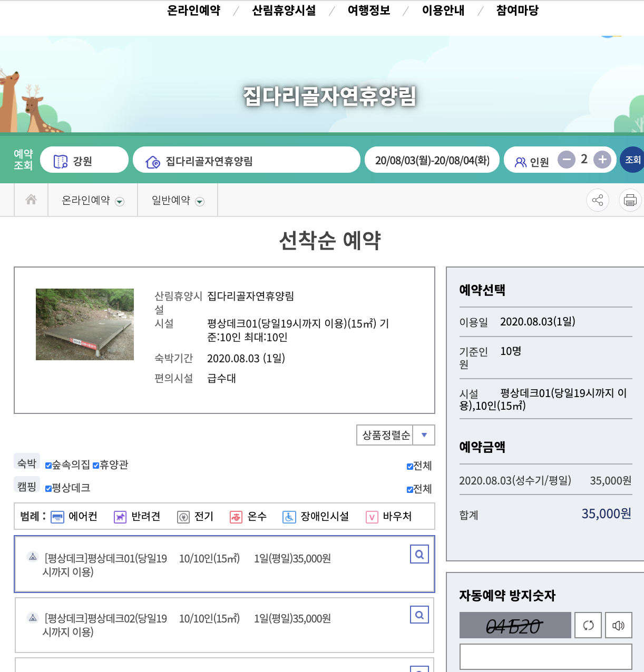Toggle 전체 checkbox in 캠핑 row
644x672 pixels.
pos(410,490)
